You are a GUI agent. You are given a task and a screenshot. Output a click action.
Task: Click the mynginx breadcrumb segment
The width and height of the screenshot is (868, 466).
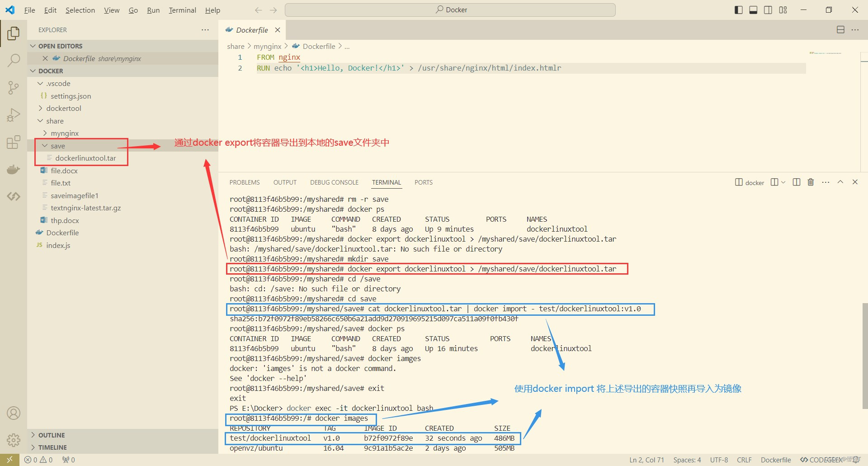coord(267,46)
